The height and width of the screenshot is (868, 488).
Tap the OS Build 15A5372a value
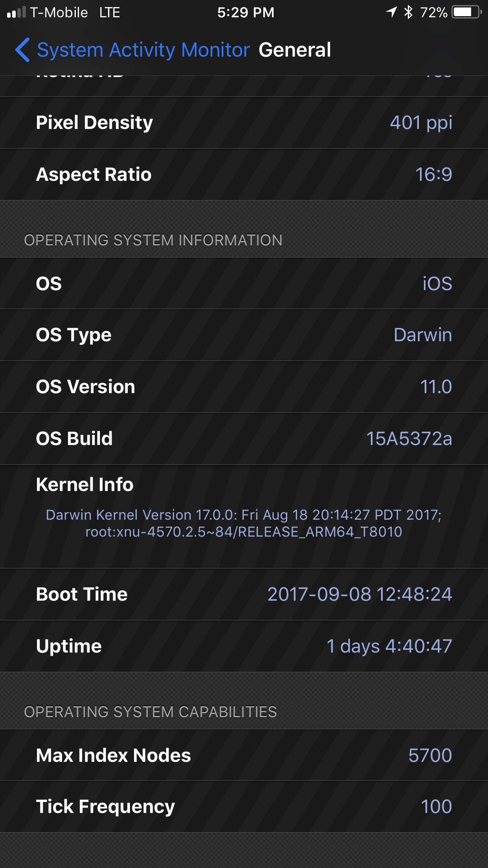409,439
